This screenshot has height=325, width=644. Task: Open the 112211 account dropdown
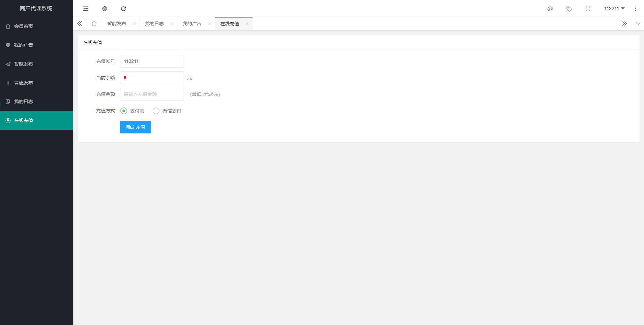(x=614, y=8)
